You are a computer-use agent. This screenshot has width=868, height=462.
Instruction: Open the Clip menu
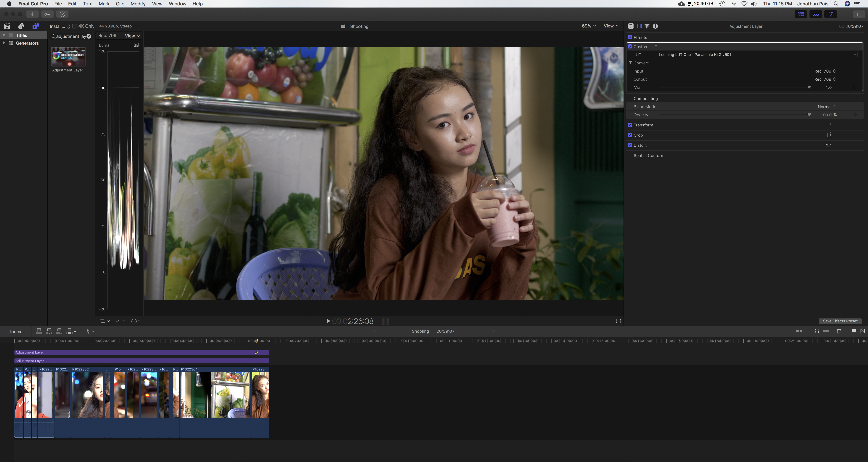[120, 4]
